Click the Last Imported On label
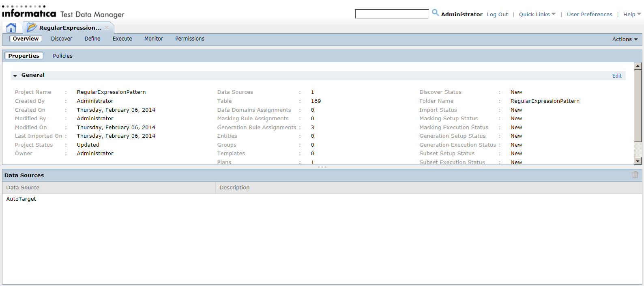Screen dimensions: 644x286 point(39,136)
